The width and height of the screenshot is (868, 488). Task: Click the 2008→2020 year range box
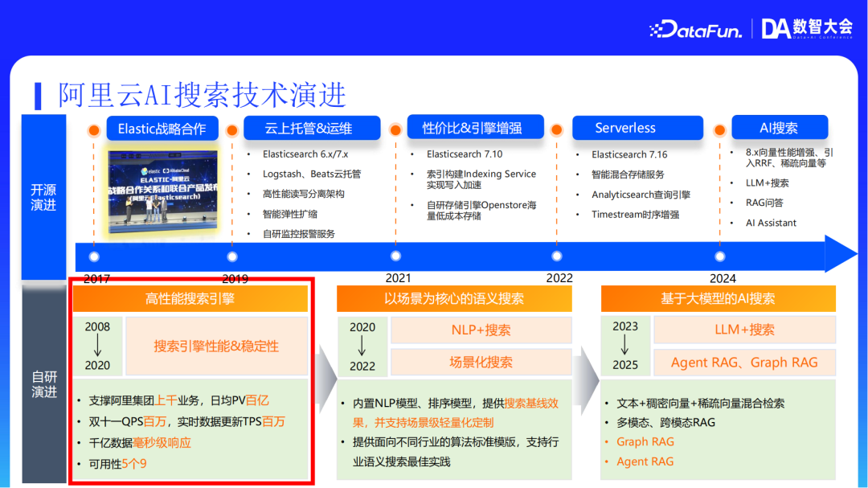point(97,347)
